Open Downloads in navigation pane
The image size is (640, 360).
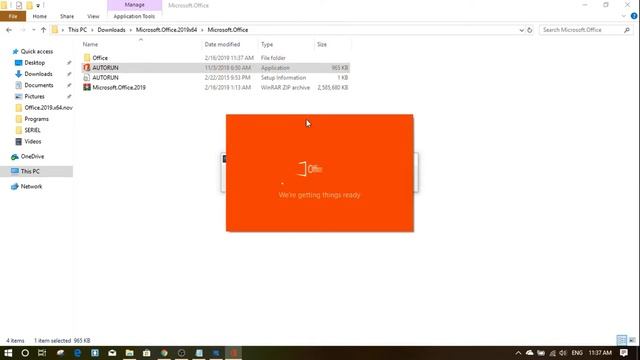[38, 74]
